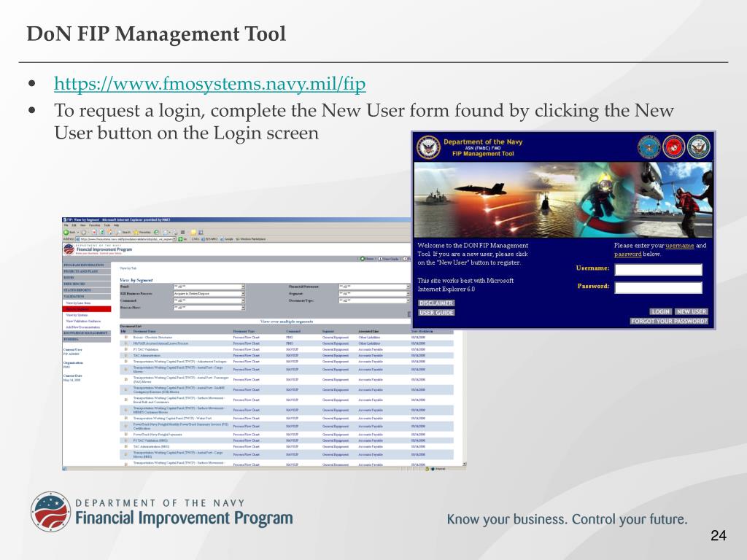Image resolution: width=747 pixels, height=560 pixels.
Task: Open the E2E Business Process dropdown
Action: [209, 294]
